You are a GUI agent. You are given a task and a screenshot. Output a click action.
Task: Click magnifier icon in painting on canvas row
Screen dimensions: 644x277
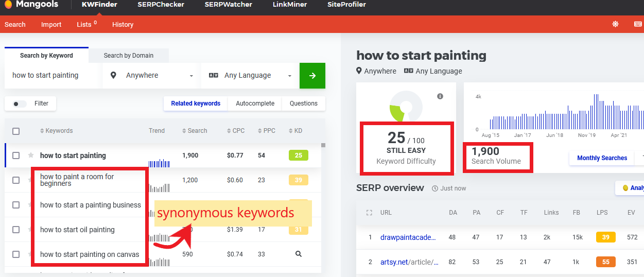coord(298,254)
